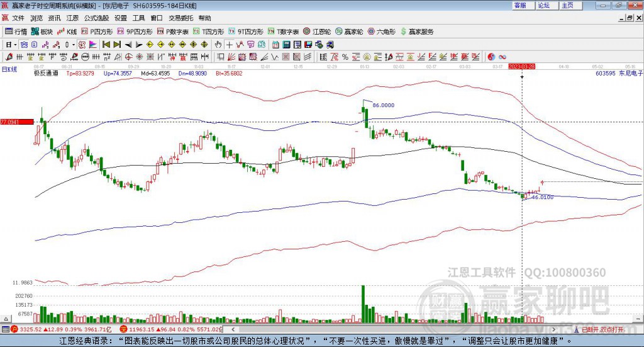
Task: Open the calculator toolbar icon
Action: tap(287, 45)
